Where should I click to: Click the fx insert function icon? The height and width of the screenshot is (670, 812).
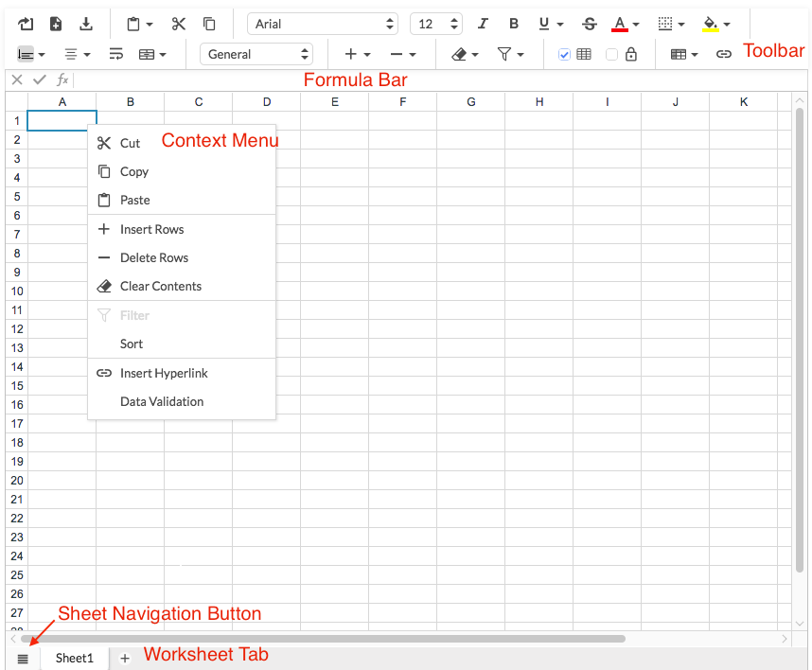[x=62, y=79]
